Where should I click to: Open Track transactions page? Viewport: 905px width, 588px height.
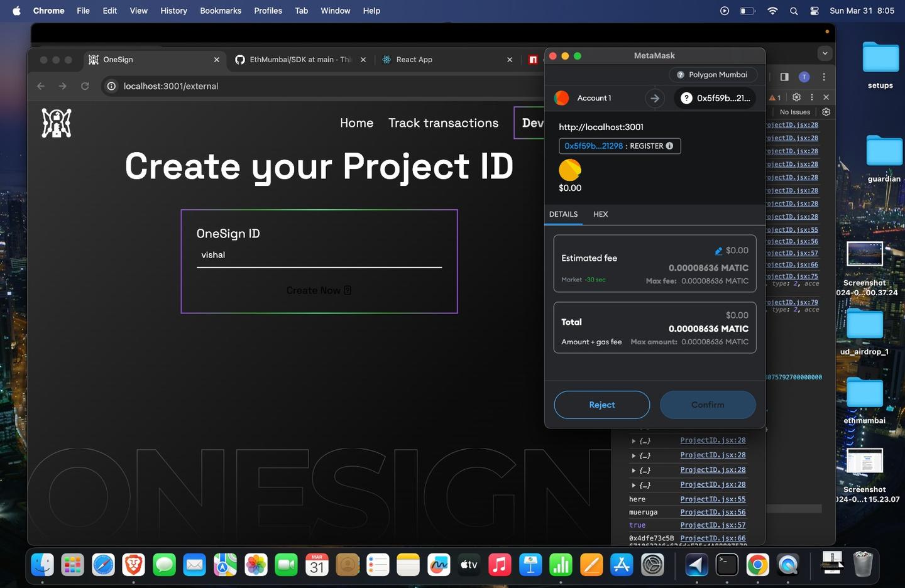tap(443, 123)
